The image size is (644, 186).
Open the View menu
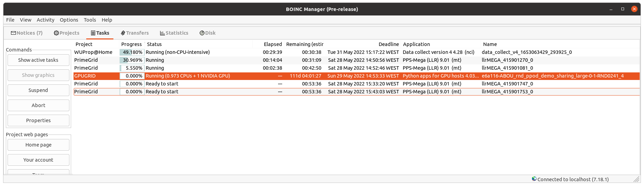(25, 20)
